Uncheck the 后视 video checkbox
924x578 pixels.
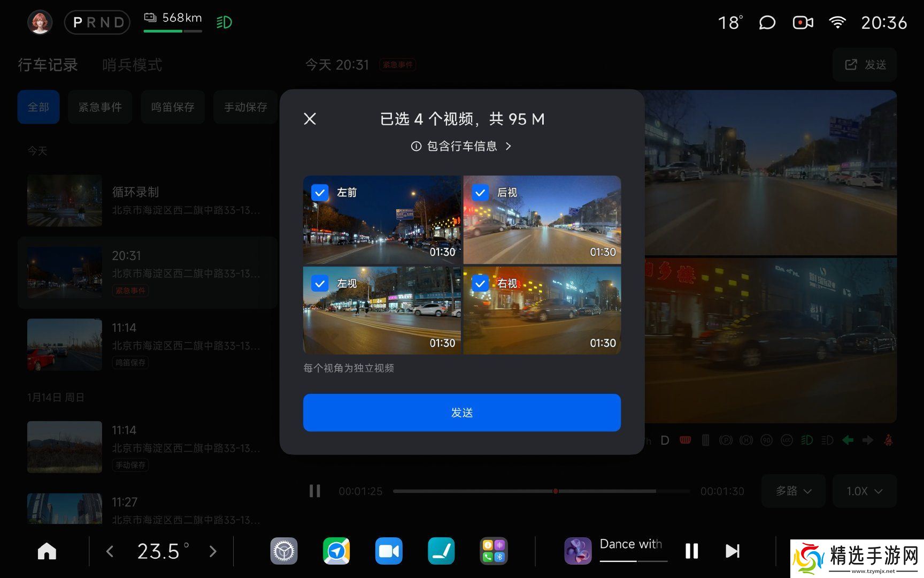pos(480,192)
